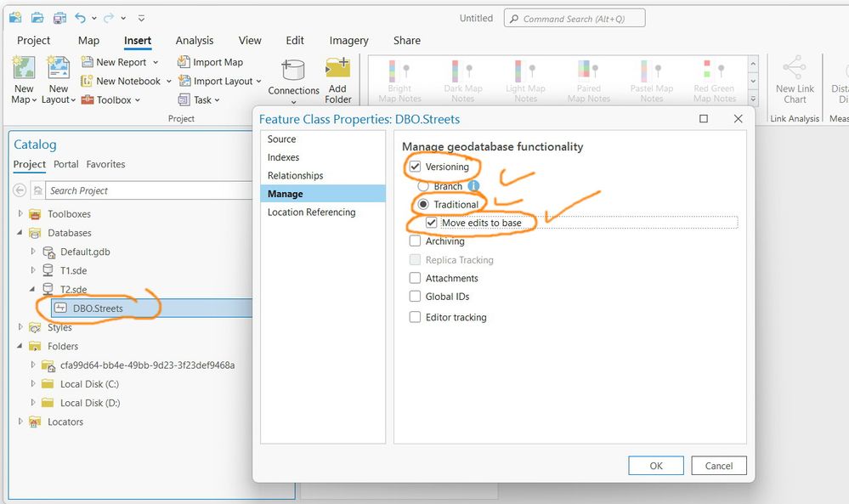This screenshot has height=504, width=849.
Task: Expand the map notes gallery more arrow
Action: [753, 99]
